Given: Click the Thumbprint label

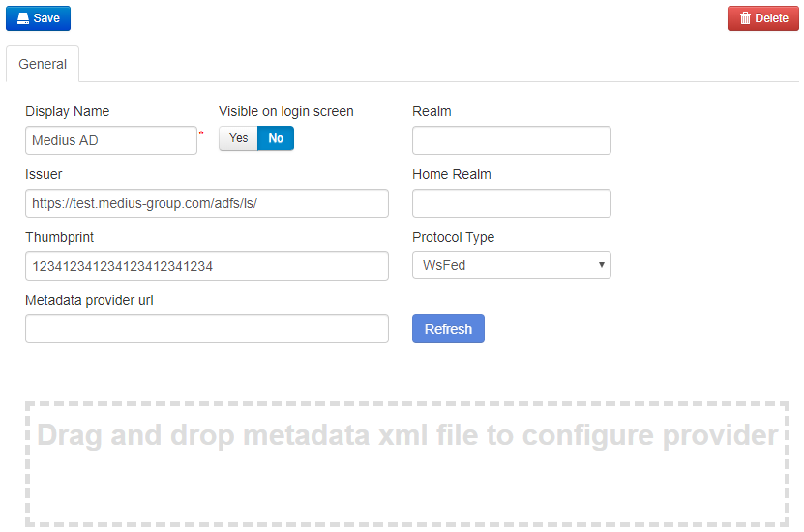Looking at the screenshot, I should [x=59, y=237].
